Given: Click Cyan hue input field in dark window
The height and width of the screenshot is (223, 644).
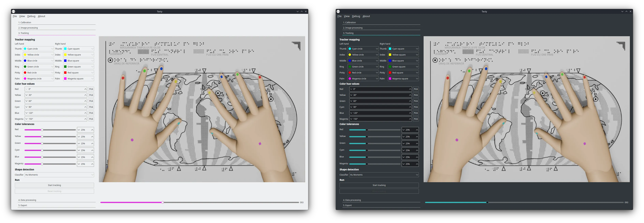Looking at the screenshot, I should click(x=381, y=107).
